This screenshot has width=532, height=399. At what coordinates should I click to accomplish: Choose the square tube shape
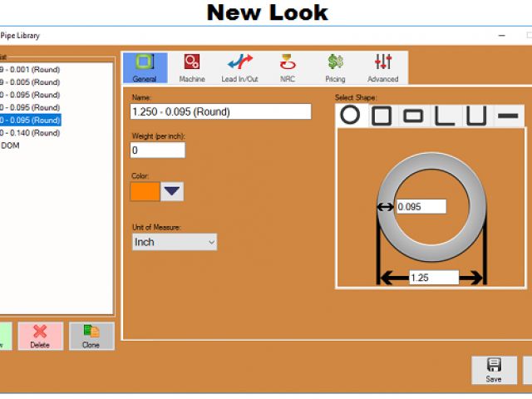[382, 116]
